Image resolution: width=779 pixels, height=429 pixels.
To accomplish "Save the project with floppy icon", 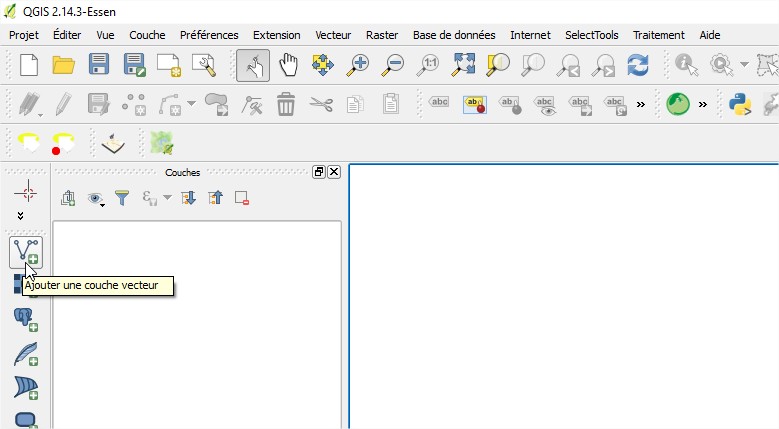I will tap(99, 65).
